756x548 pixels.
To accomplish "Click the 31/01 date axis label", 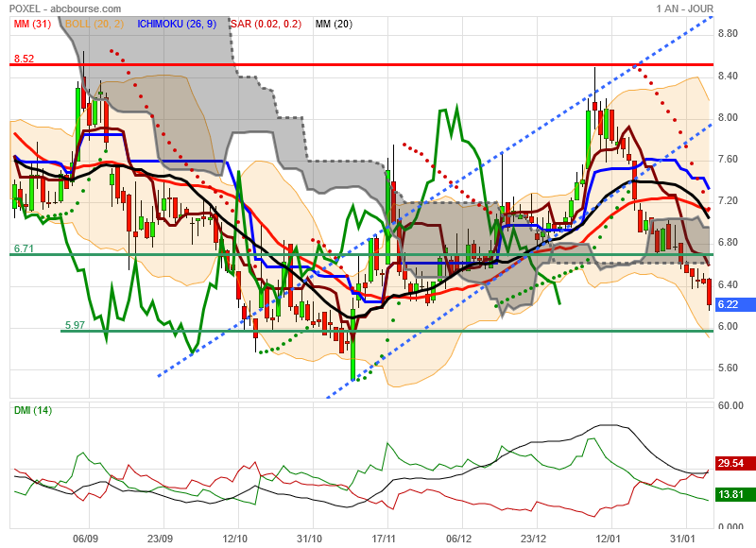I will point(682,539).
